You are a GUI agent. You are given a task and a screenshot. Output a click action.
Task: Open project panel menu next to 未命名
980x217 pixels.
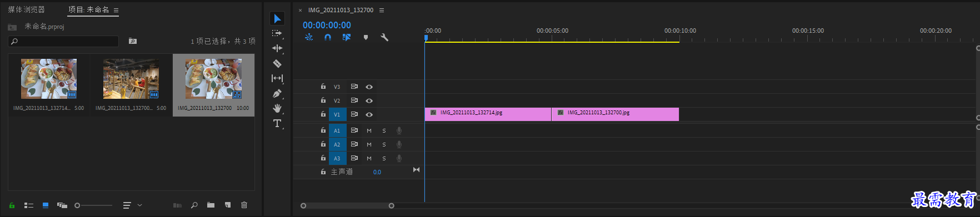tap(116, 10)
